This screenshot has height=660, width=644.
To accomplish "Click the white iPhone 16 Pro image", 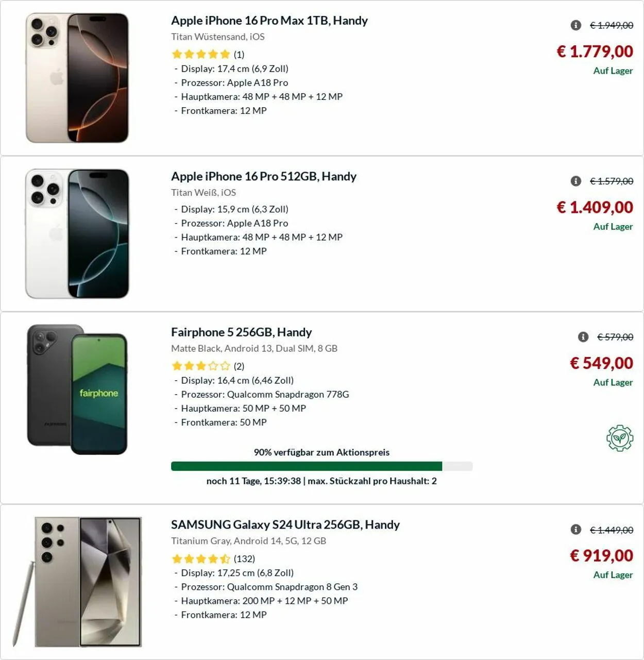I will [x=77, y=233].
